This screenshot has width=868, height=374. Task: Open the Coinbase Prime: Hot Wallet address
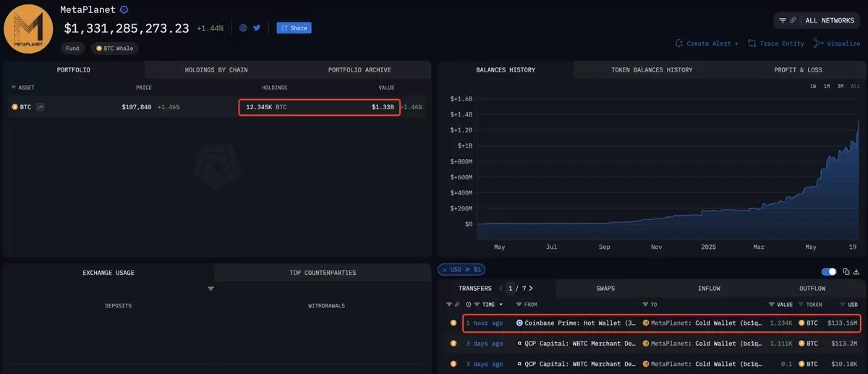pyautogui.click(x=580, y=323)
